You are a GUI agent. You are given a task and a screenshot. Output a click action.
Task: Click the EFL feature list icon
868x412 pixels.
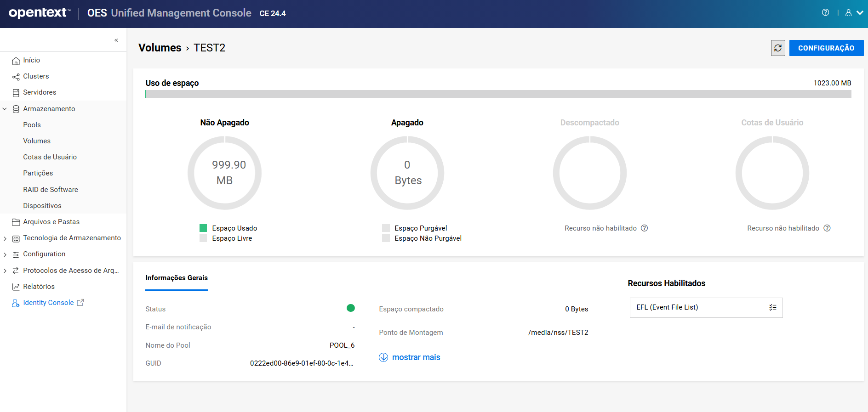pyautogui.click(x=772, y=308)
